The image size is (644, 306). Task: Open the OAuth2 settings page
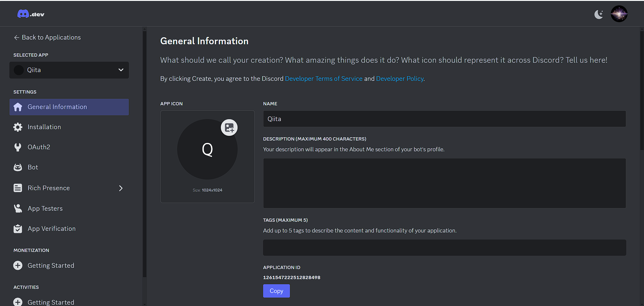(x=69, y=147)
